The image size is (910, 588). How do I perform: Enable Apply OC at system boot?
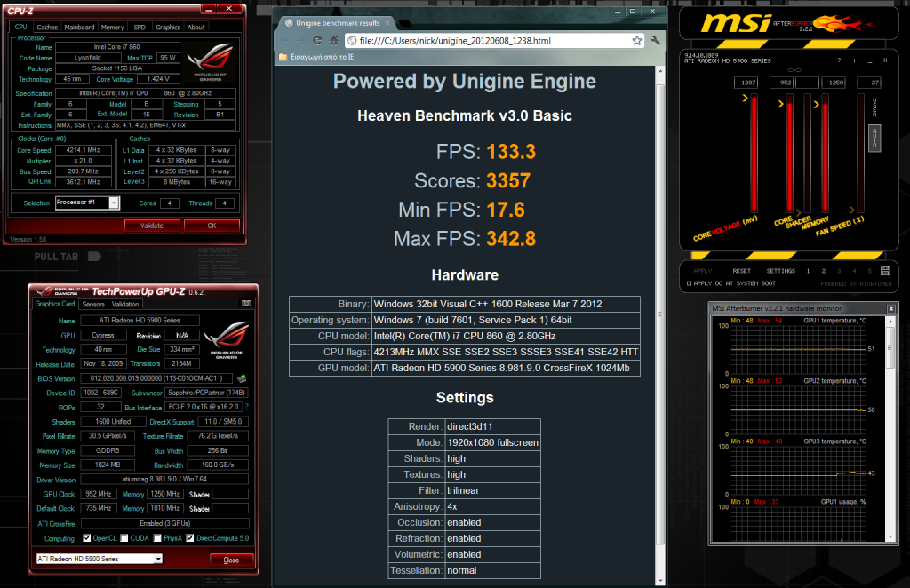690,283
